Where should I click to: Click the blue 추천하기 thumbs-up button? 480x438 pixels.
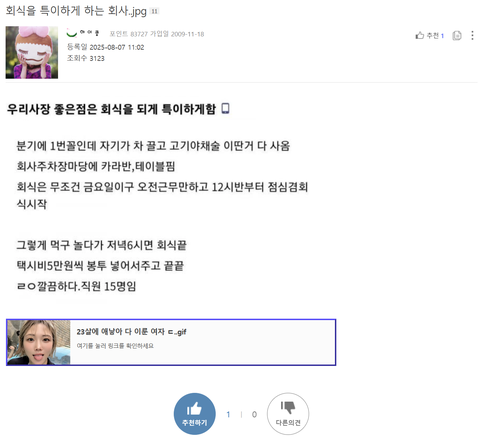coord(195,414)
